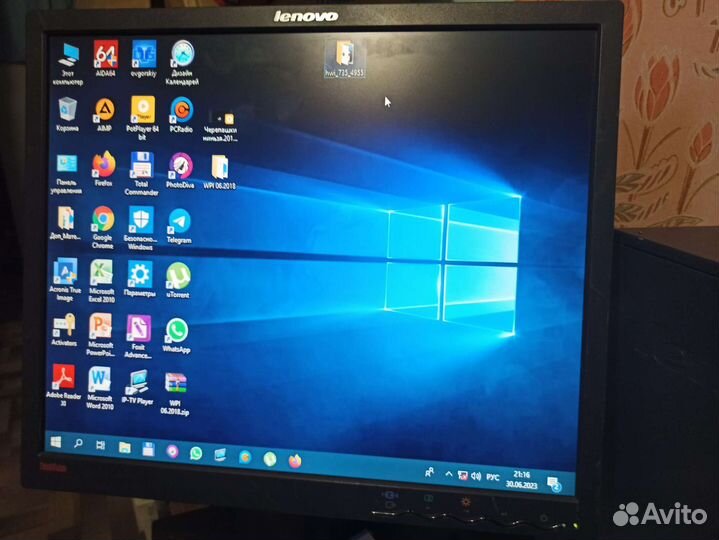
Task: Select the Foxit Advanced desktop shortcut
Action: [138, 336]
